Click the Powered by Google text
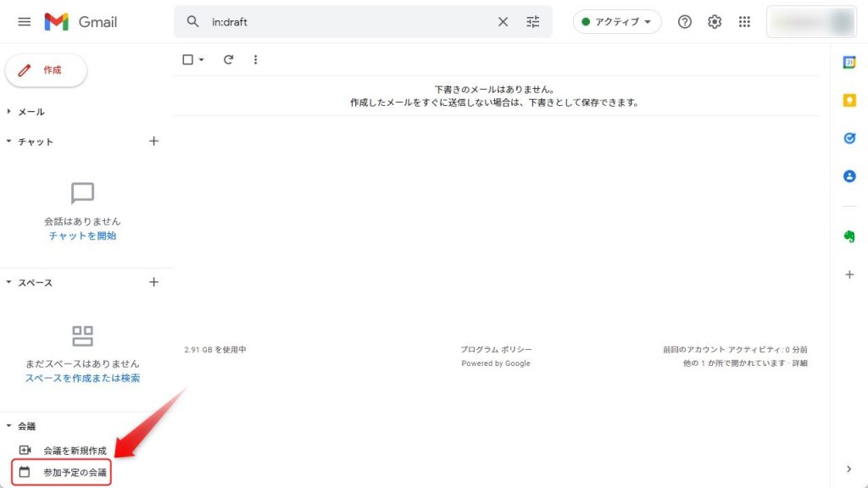868x488 pixels. click(496, 363)
